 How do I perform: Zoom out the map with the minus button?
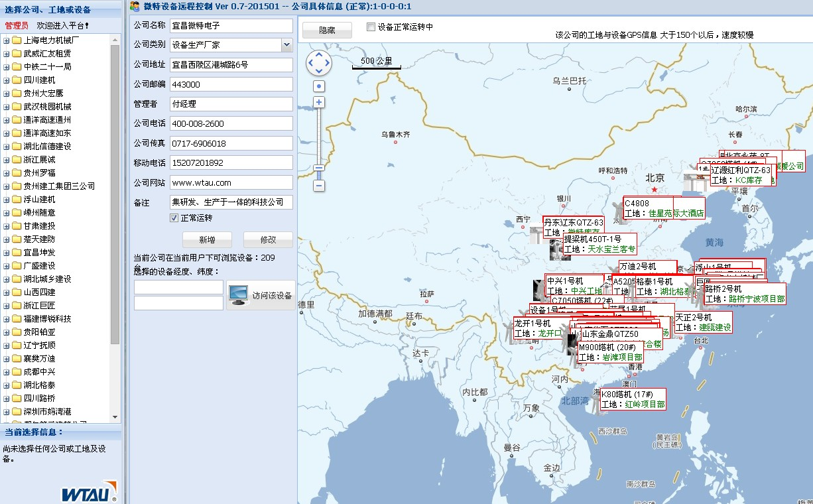pyautogui.click(x=319, y=186)
